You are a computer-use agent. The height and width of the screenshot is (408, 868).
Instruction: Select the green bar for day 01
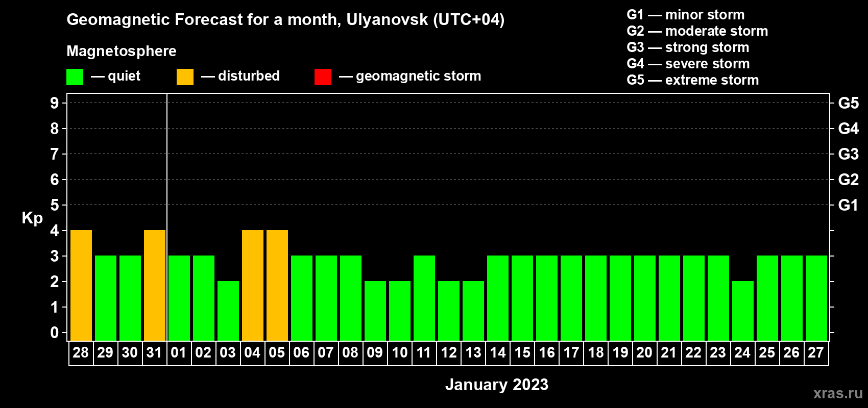point(179,298)
